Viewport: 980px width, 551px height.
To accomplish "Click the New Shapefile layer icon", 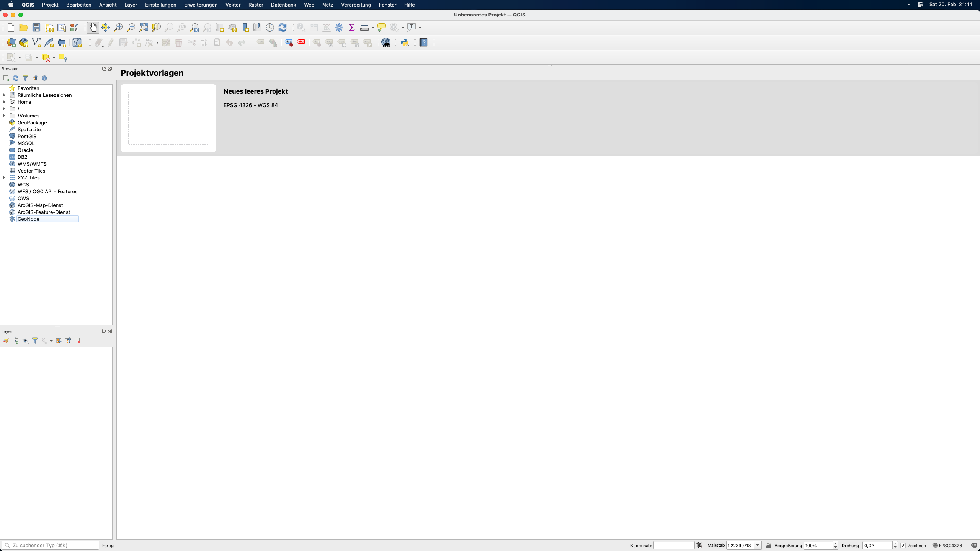I will pos(36,42).
